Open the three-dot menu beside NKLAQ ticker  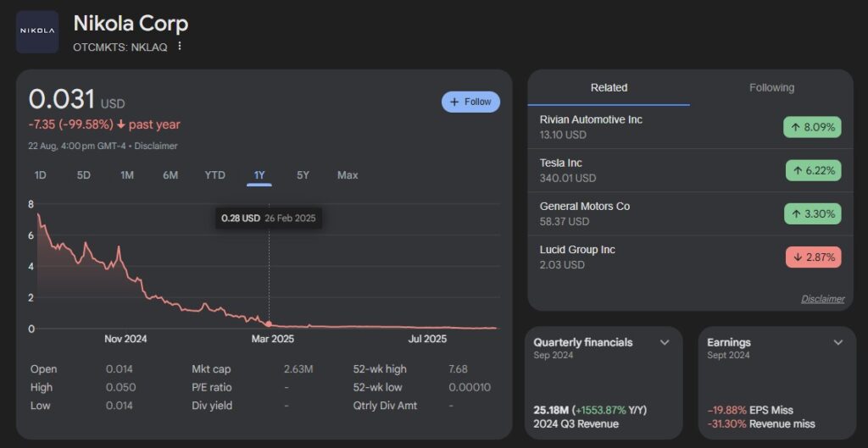180,47
